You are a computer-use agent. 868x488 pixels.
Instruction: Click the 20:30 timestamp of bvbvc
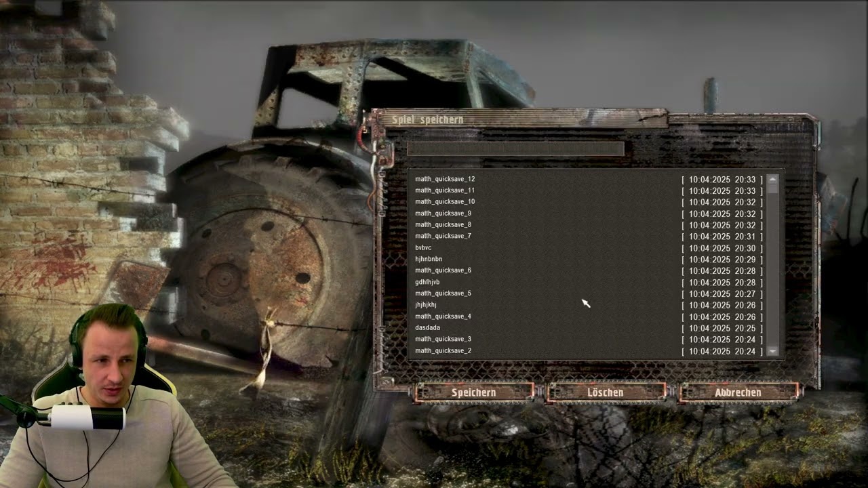click(722, 248)
